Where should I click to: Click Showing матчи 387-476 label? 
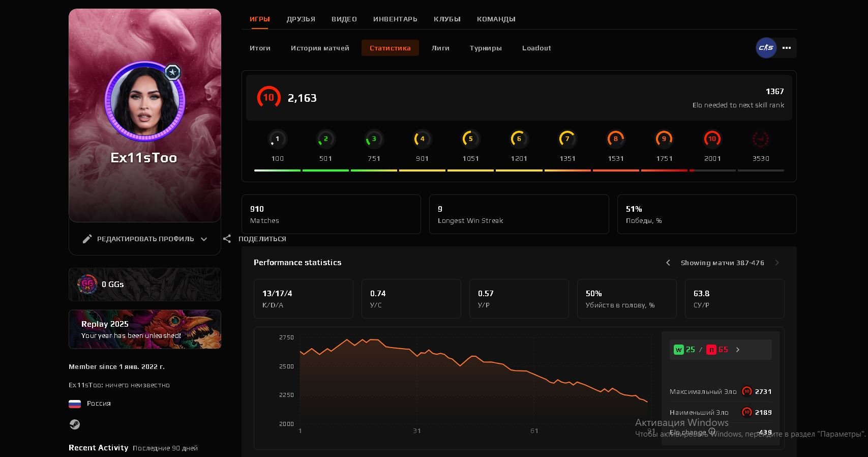coord(723,263)
